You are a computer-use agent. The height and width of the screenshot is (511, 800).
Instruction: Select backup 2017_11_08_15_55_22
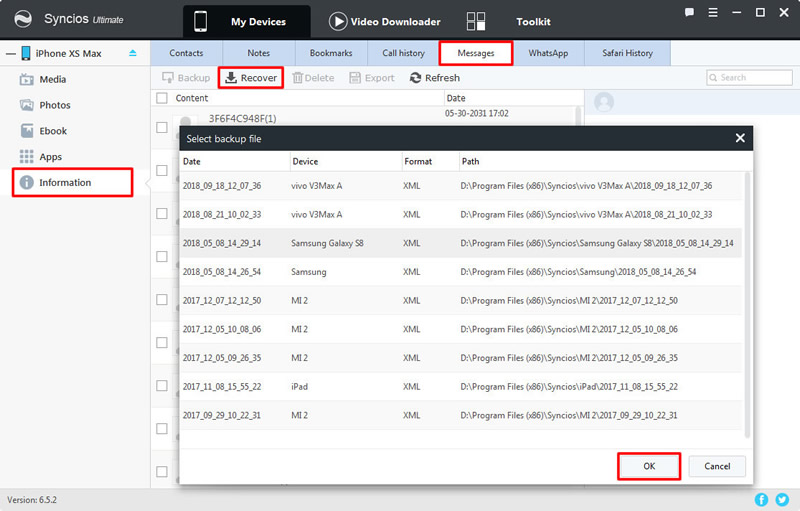[461, 387]
